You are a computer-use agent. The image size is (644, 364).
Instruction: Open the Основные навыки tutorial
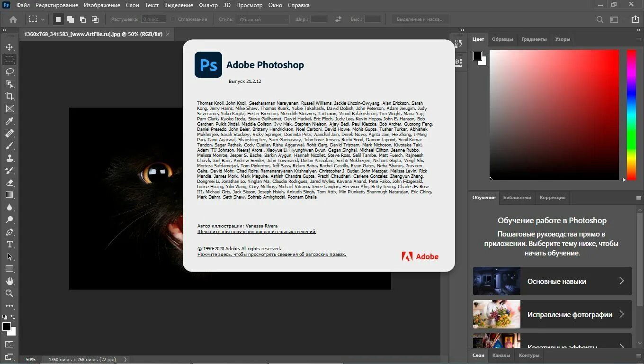pyautogui.click(x=552, y=281)
